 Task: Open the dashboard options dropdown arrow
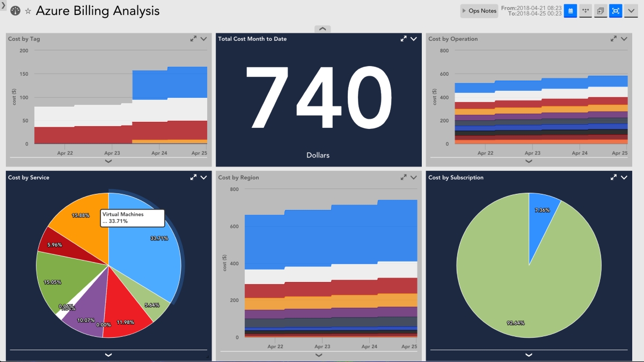coord(631,11)
